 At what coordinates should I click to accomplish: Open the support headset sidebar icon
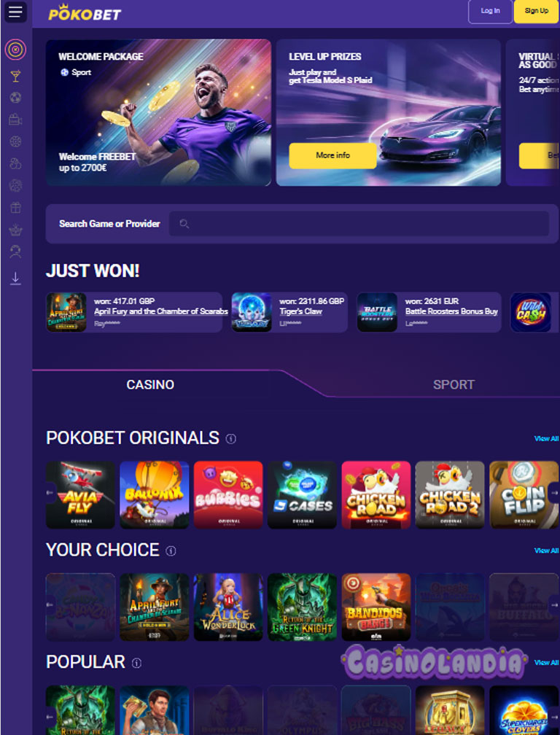pyautogui.click(x=15, y=252)
